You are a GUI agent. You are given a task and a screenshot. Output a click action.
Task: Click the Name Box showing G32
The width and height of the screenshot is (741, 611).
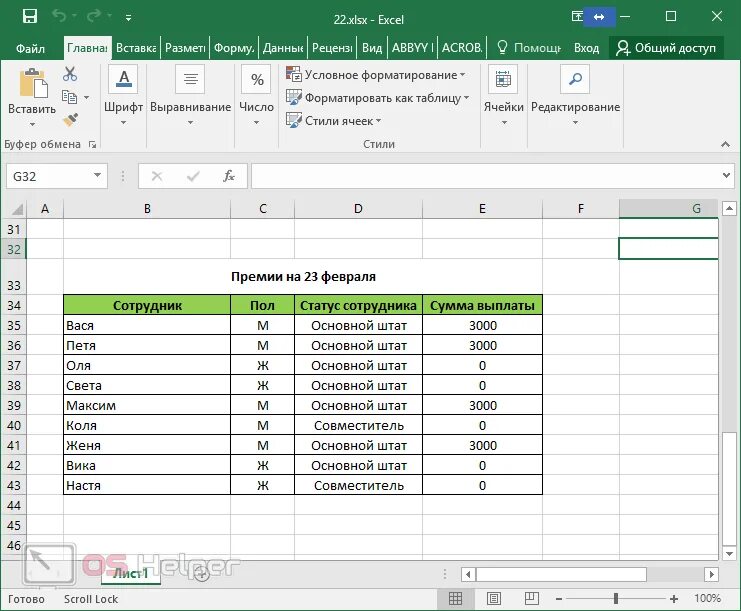(x=48, y=176)
